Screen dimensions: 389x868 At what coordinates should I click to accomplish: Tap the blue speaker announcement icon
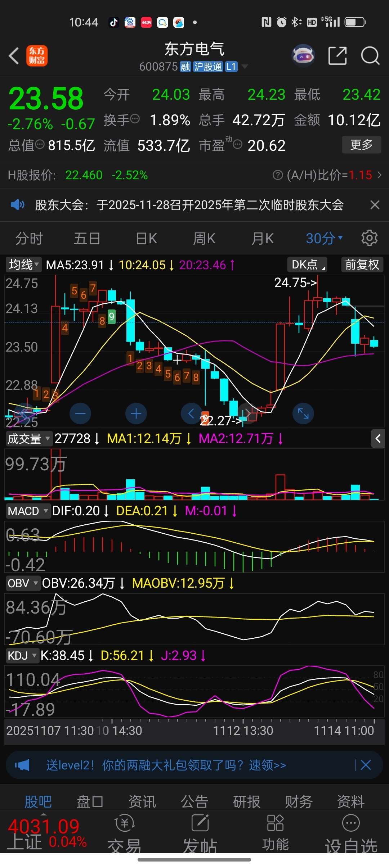[17, 205]
